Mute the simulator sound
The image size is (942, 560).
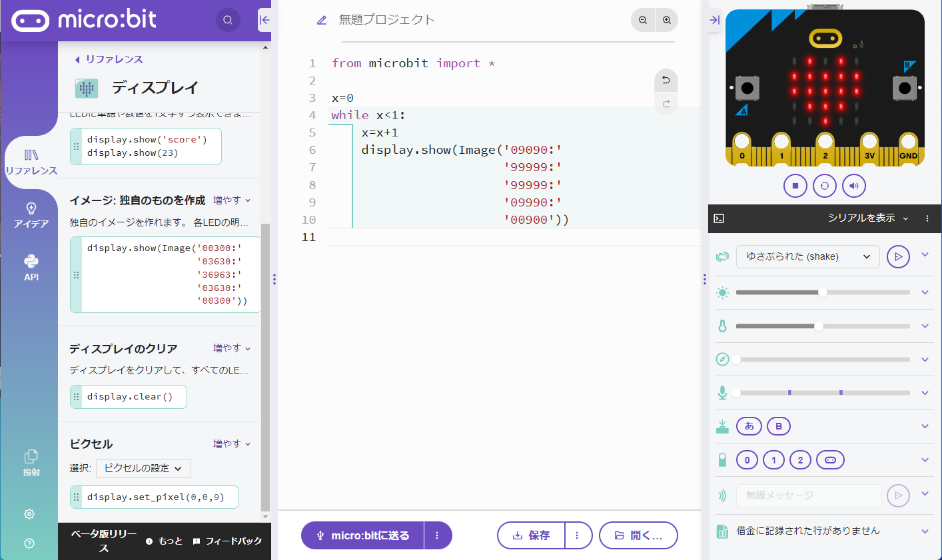coord(854,186)
